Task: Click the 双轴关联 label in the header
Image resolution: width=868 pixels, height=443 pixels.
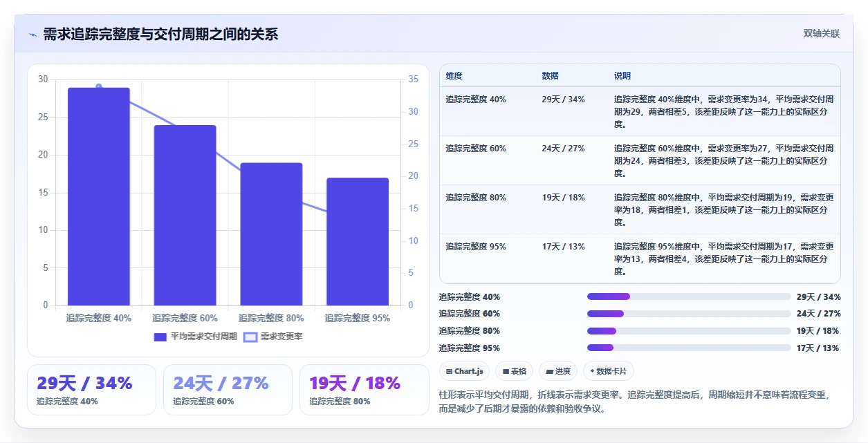Action: coord(821,33)
